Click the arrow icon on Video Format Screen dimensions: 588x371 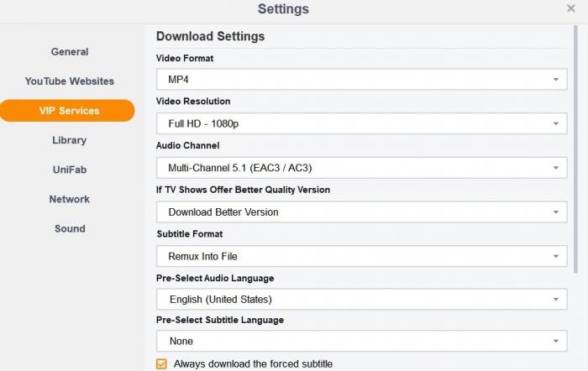click(555, 80)
